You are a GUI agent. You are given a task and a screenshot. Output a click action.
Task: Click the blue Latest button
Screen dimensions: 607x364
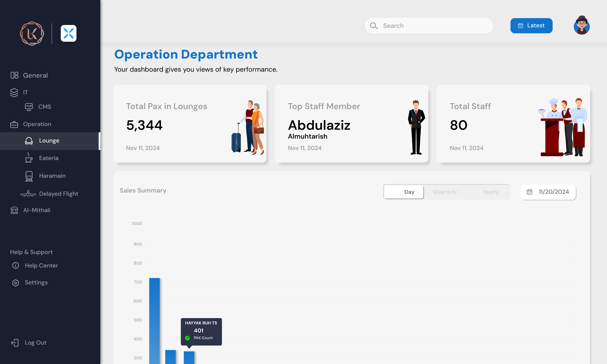531,26
